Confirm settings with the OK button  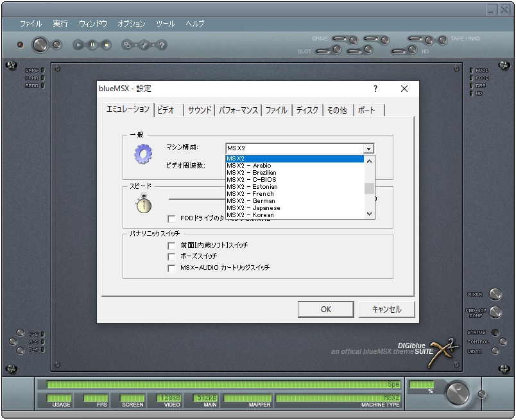[x=326, y=310]
